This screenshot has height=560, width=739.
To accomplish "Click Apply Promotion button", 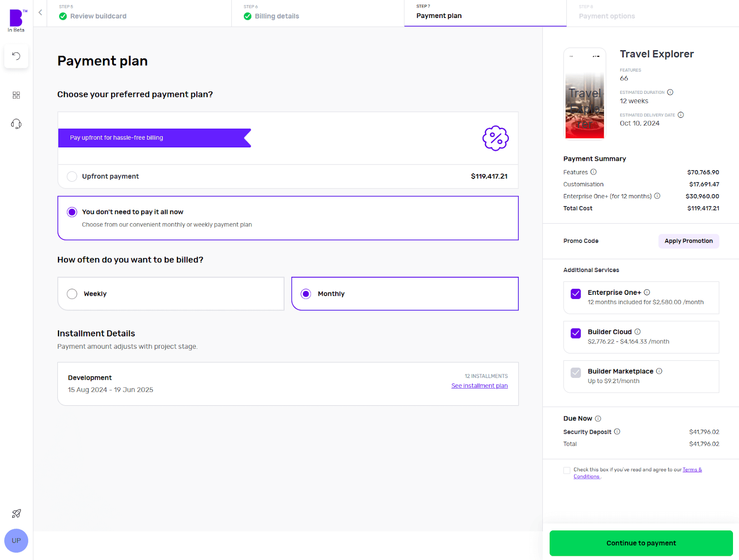I will pos(689,241).
